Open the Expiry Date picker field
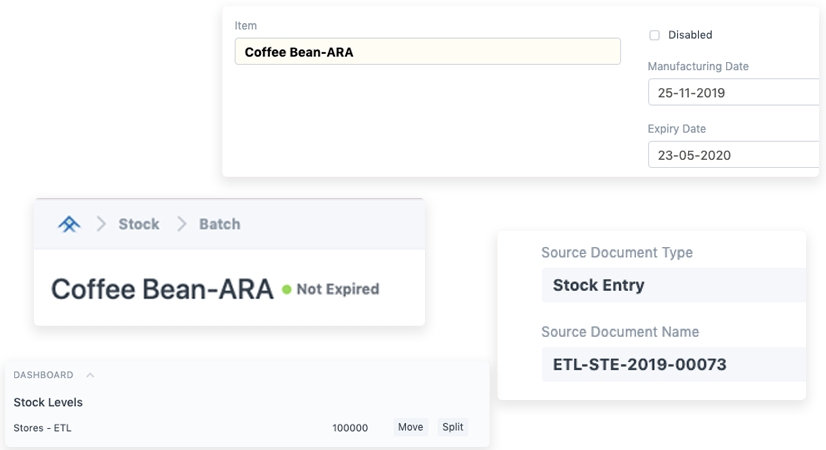Screen dimensions: 826x450 pyautogui.click(x=735, y=155)
